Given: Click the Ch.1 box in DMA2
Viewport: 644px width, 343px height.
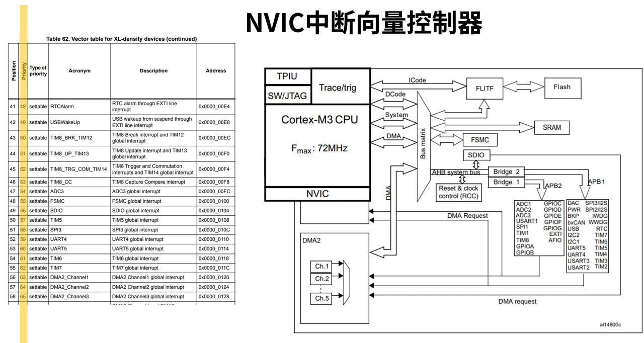Looking at the screenshot, I should click(322, 266).
